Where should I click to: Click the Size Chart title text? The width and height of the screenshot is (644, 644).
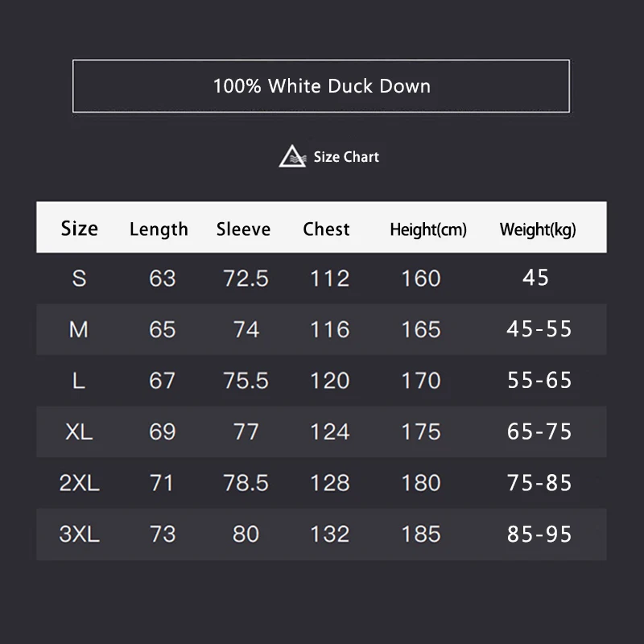[x=346, y=157]
